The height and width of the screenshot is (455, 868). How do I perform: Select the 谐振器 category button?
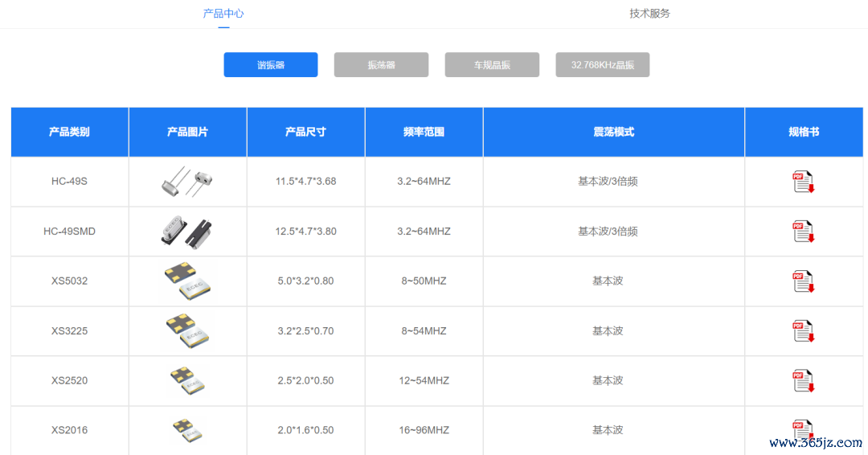pyautogui.click(x=271, y=65)
